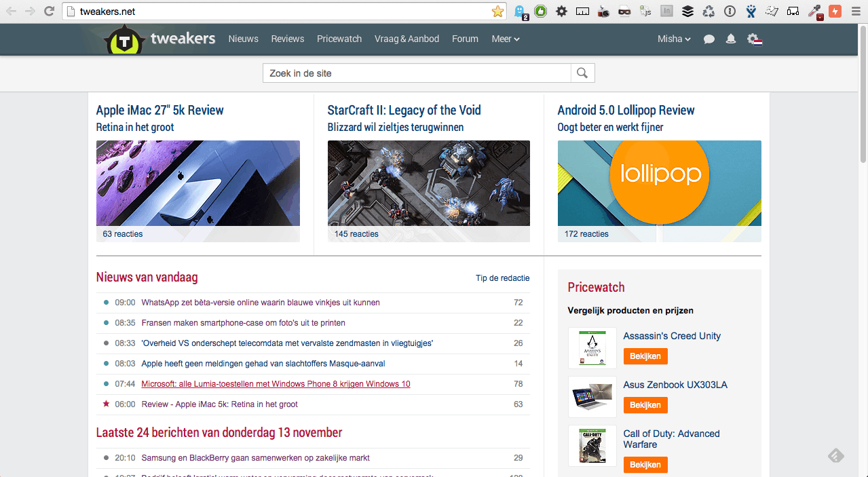The height and width of the screenshot is (477, 868).
Task: Click Asus Zenbook product thumbnail
Action: (x=592, y=397)
